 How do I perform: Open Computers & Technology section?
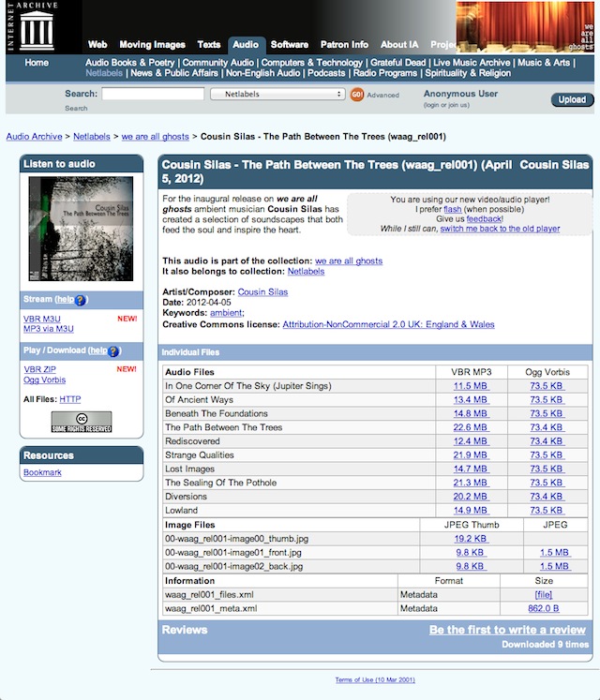coord(312,63)
